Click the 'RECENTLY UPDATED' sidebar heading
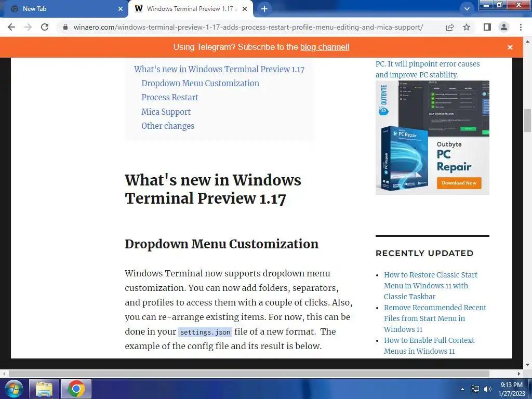 click(x=424, y=253)
